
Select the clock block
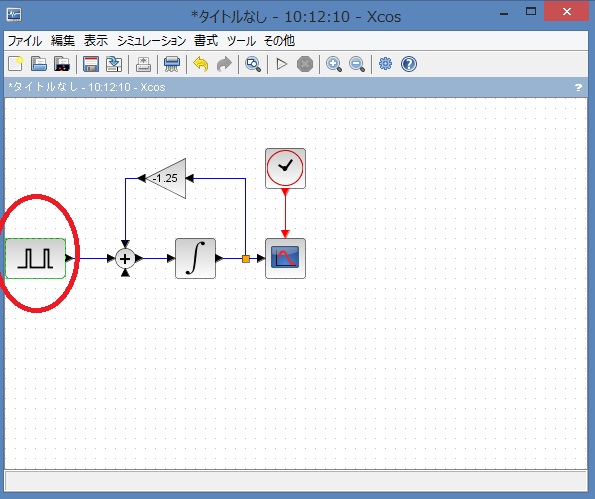click(285, 168)
